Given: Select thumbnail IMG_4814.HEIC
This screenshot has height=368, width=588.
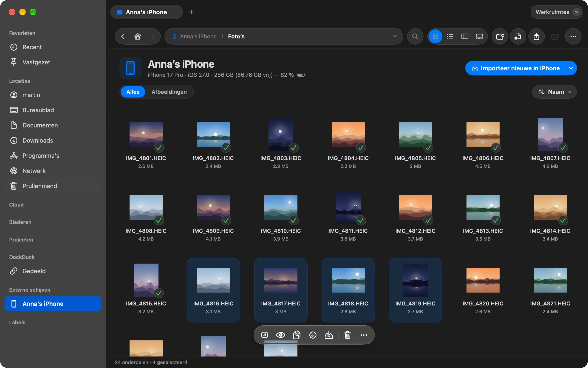Looking at the screenshot, I should pyautogui.click(x=550, y=207).
